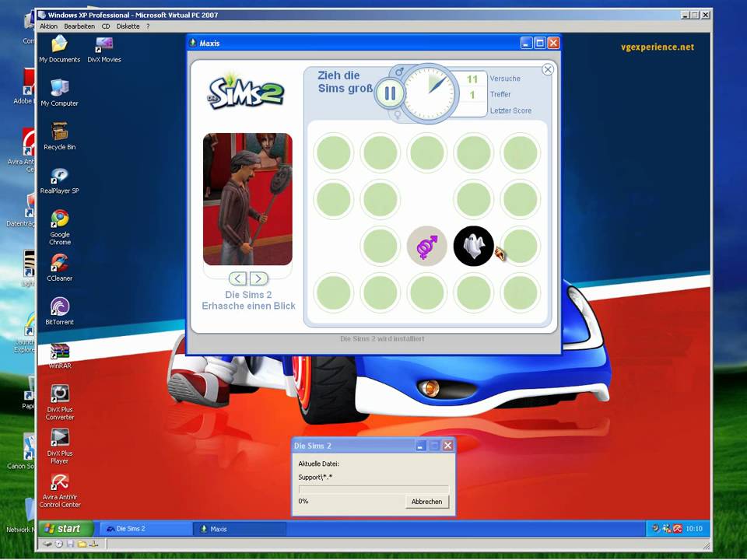Select the My Documents desktop icon
This screenshot has height=560, width=747.
click(60, 49)
